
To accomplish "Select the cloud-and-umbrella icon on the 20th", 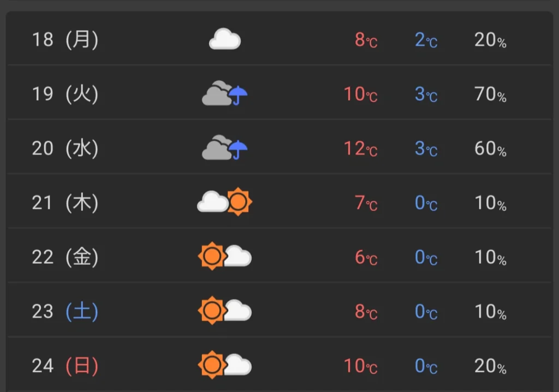I will tap(224, 147).
